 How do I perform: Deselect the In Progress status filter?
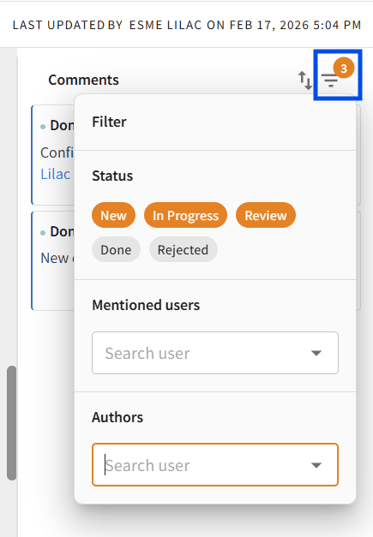pos(185,215)
